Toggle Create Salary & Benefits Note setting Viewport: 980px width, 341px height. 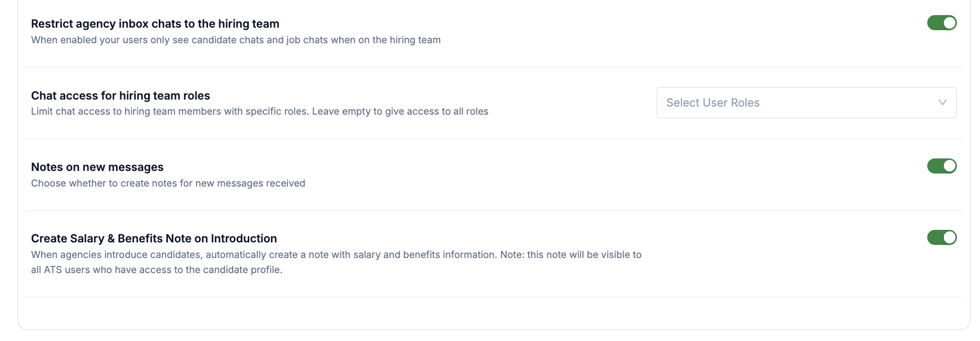(942, 237)
